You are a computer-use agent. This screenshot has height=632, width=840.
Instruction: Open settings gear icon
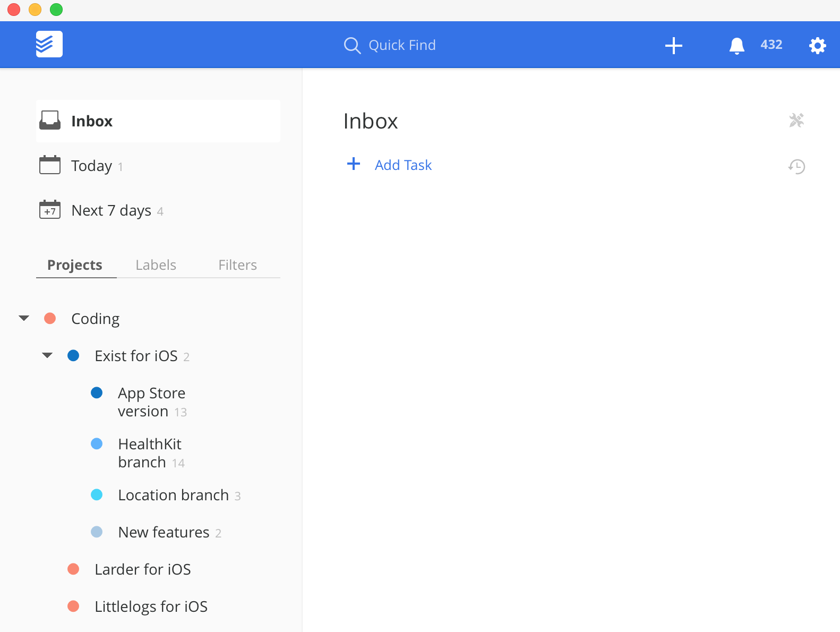click(817, 45)
